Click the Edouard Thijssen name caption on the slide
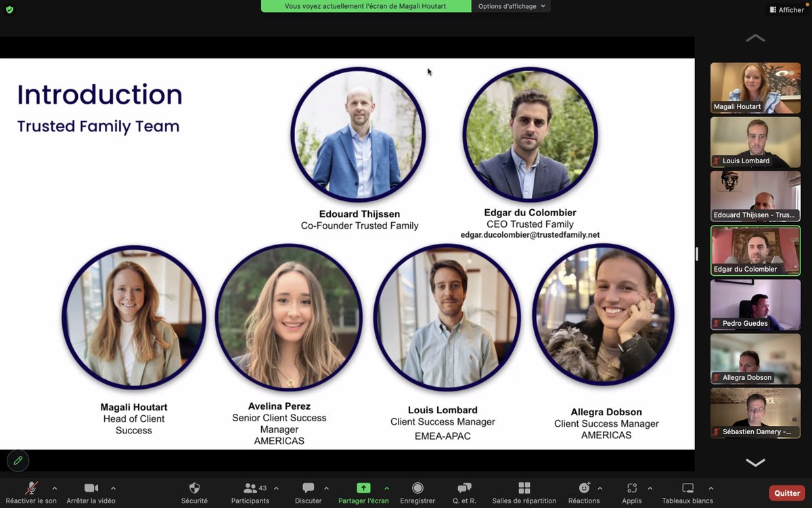This screenshot has width=812, height=508. [359, 214]
